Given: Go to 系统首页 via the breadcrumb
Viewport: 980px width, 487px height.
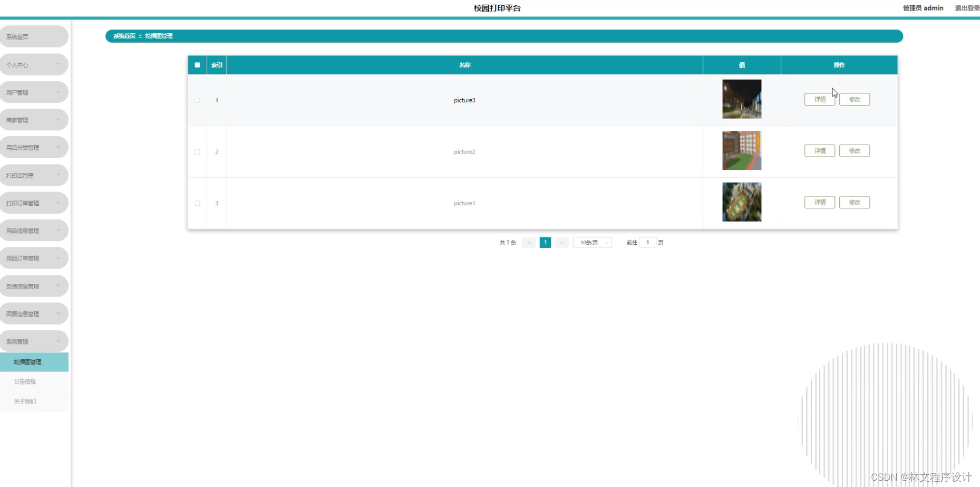Looking at the screenshot, I should coord(124,36).
